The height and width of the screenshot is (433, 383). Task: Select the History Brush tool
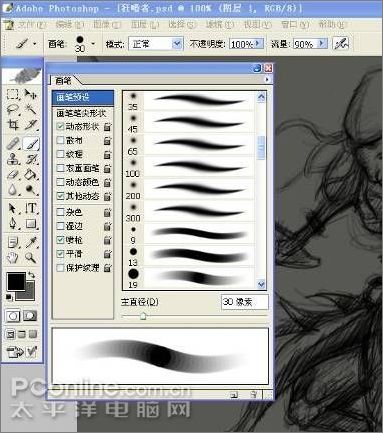31,159
